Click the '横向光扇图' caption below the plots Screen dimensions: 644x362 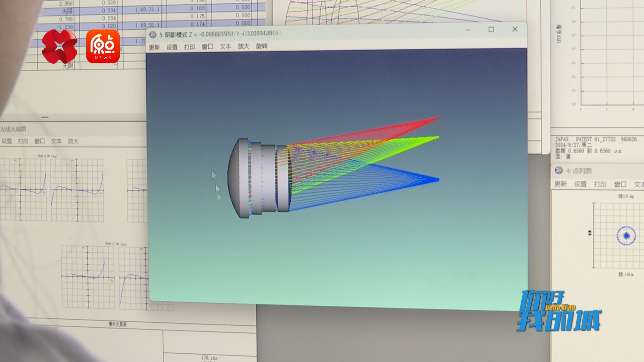[117, 324]
